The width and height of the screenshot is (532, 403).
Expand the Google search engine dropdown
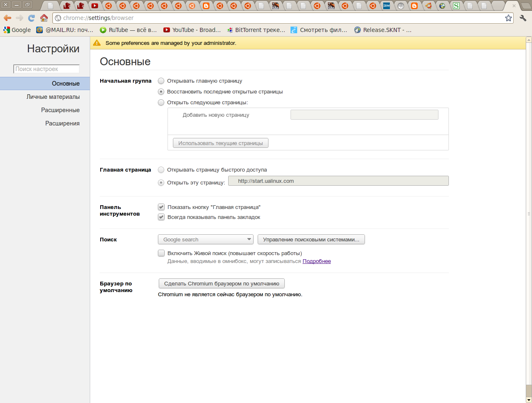pos(206,240)
